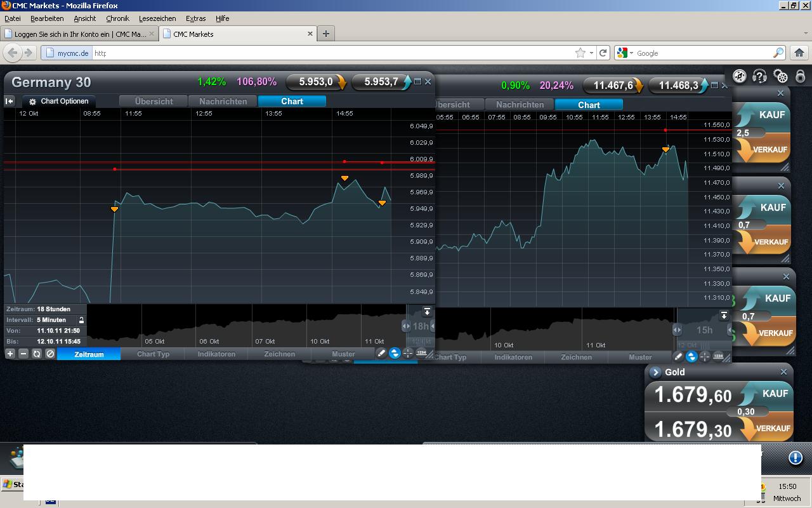Select the pencil drawing tool in Germany 30 chart
The height and width of the screenshot is (508, 812).
click(x=381, y=354)
